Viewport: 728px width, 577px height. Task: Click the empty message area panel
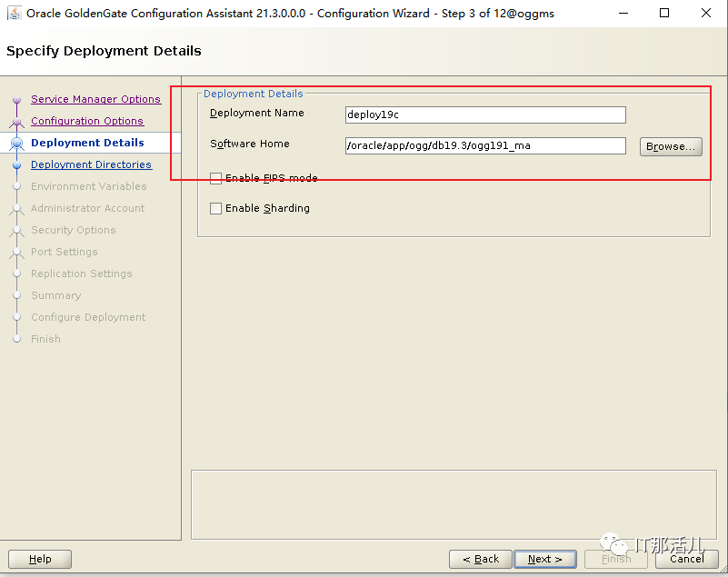454,504
